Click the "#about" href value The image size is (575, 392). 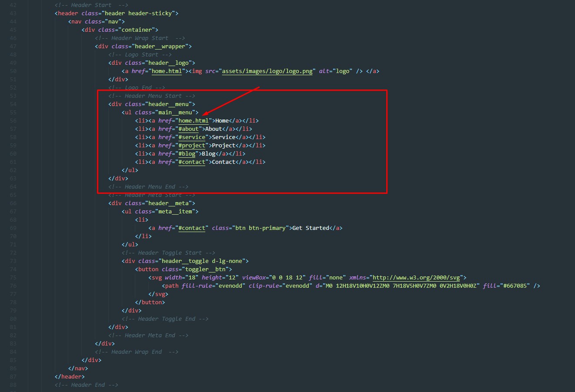pos(188,129)
